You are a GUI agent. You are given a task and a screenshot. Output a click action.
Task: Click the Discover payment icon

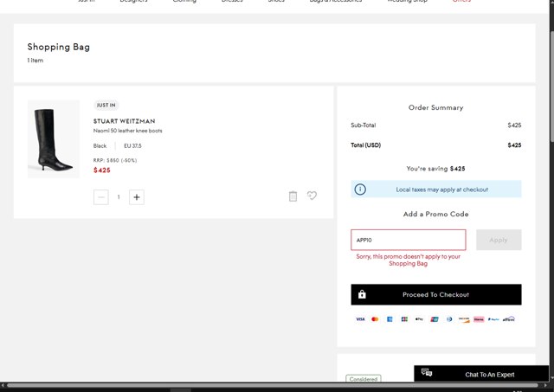tap(464, 319)
